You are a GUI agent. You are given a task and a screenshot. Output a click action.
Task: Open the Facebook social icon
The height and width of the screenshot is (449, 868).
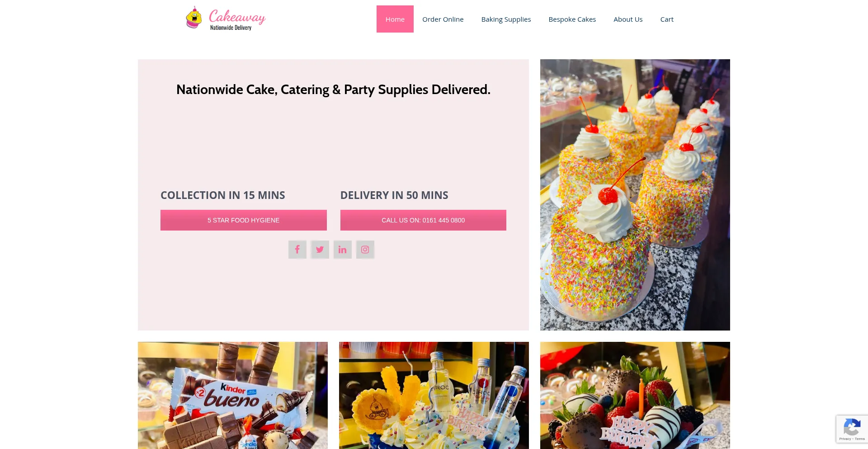point(297,250)
